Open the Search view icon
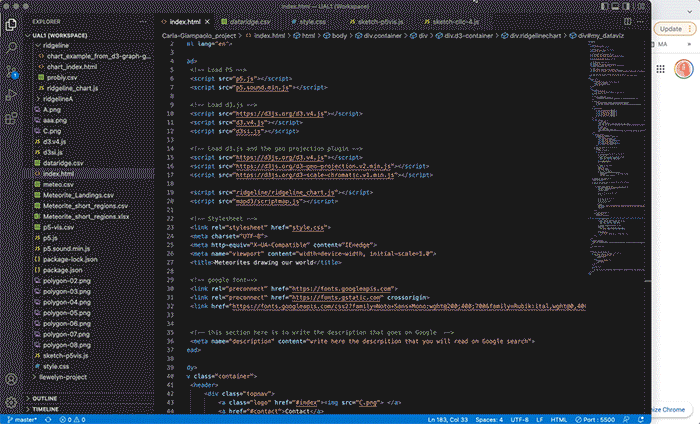The image size is (700, 424). tap(13, 46)
